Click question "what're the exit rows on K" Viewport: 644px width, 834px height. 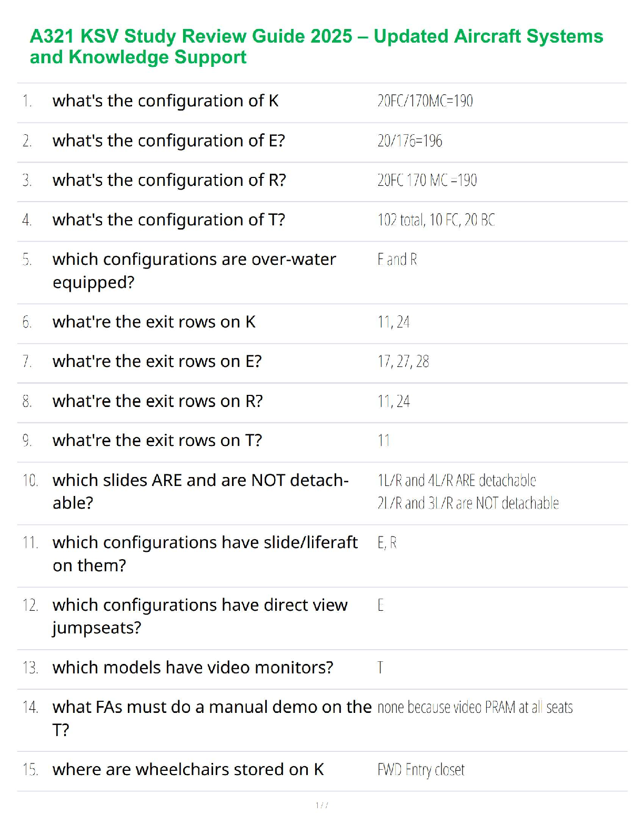(x=154, y=322)
